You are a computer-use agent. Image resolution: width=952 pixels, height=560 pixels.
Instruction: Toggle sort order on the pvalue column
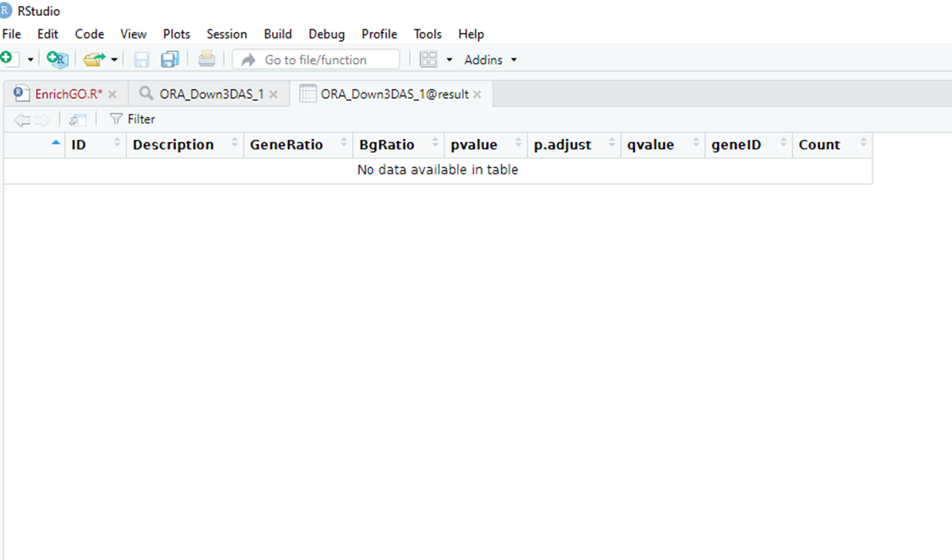(x=475, y=144)
